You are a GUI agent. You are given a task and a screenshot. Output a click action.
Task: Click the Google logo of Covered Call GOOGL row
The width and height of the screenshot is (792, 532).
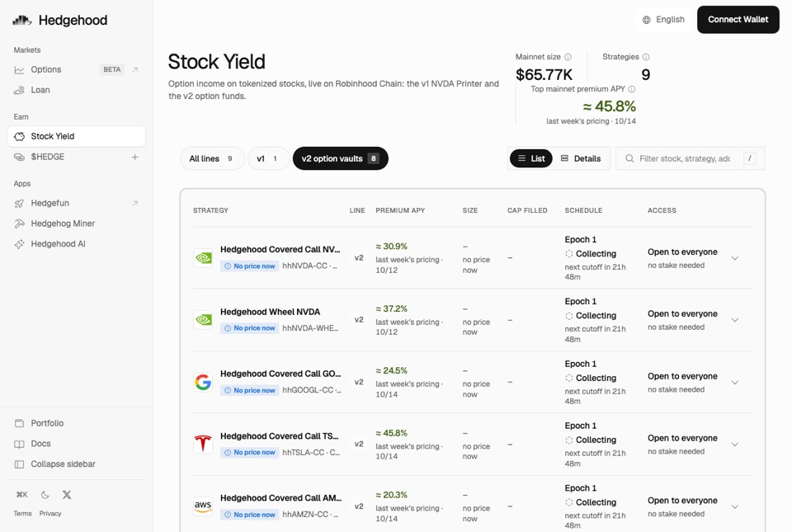point(203,382)
